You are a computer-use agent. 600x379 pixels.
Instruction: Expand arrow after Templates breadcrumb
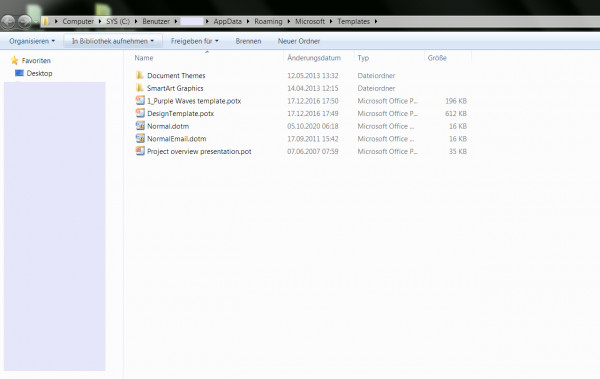pos(376,21)
